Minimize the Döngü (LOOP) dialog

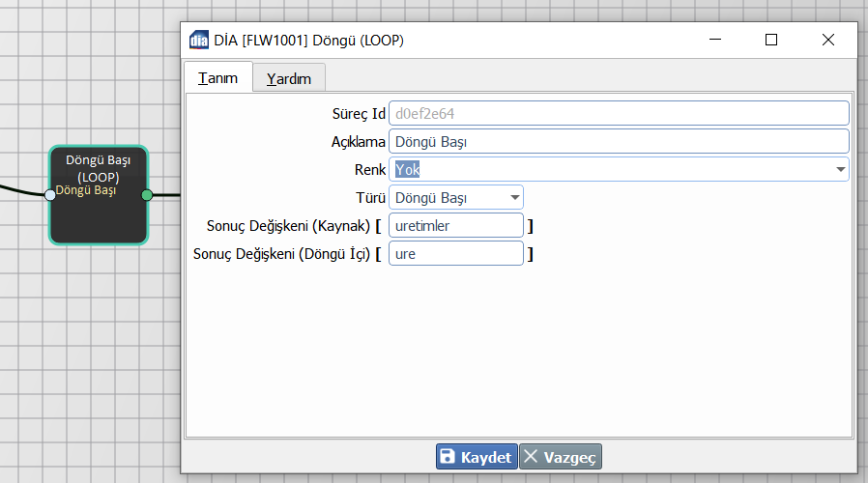[716, 41]
